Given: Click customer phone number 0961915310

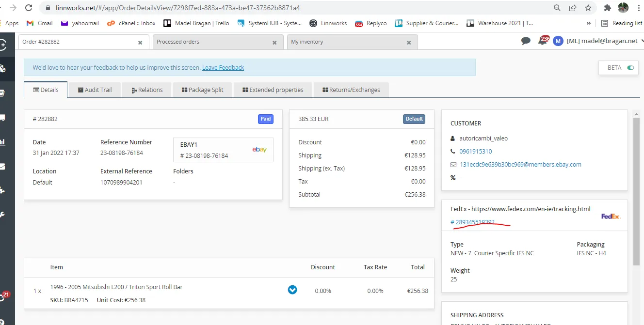Looking at the screenshot, I should pos(476,152).
